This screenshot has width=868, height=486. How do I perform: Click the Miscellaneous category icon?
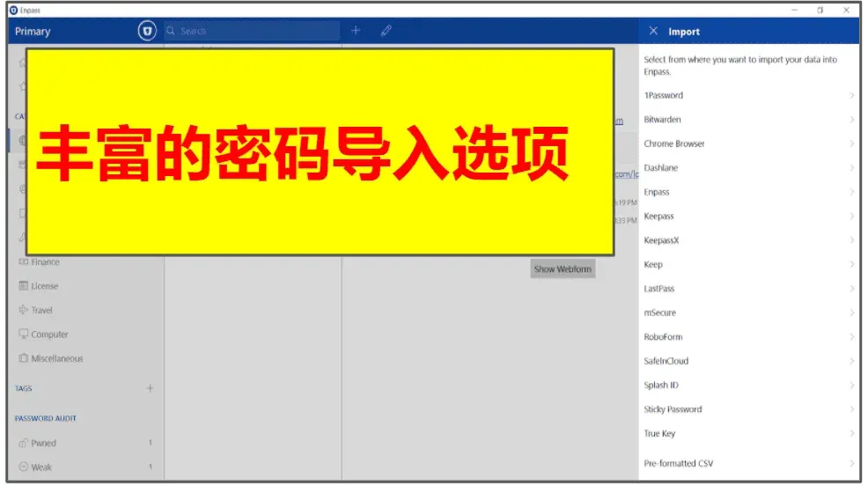click(23, 358)
